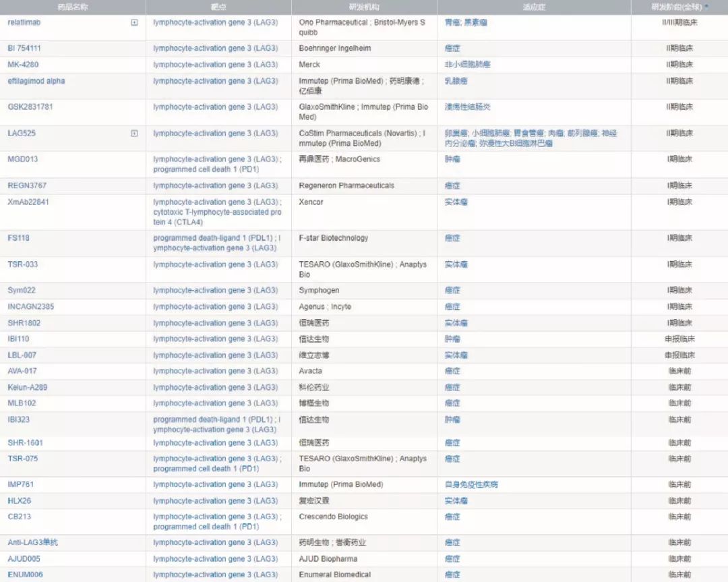Select the ENUM006 drug link
The width and height of the screenshot is (728, 582).
[24, 575]
